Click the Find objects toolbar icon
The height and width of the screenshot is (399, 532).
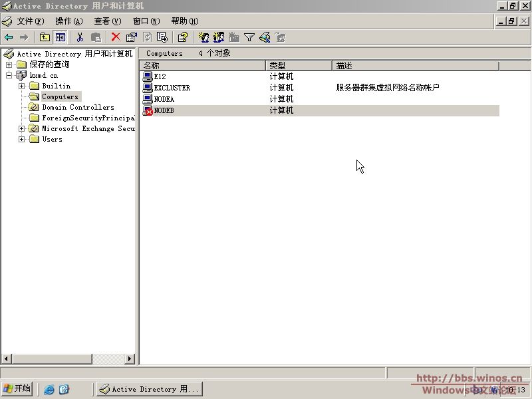pyautogui.click(x=265, y=37)
